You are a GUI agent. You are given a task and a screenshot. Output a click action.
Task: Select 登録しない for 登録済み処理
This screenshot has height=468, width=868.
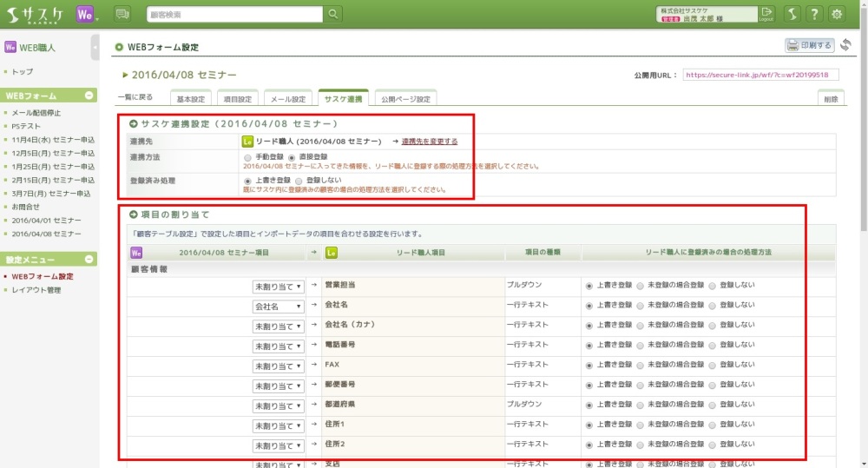point(287,180)
